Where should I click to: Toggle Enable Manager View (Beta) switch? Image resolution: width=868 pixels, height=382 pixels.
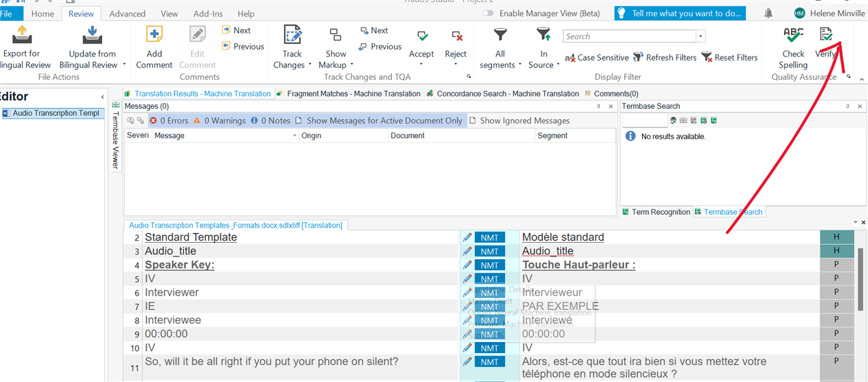pos(488,13)
